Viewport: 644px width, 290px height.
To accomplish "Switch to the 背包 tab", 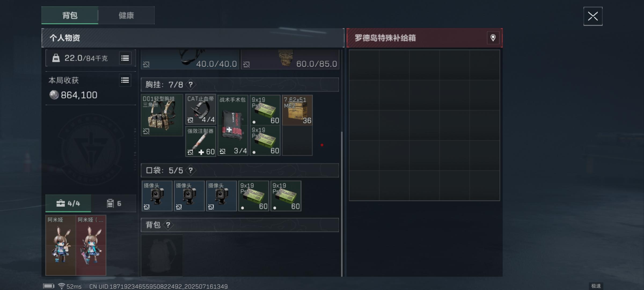I will tap(70, 15).
